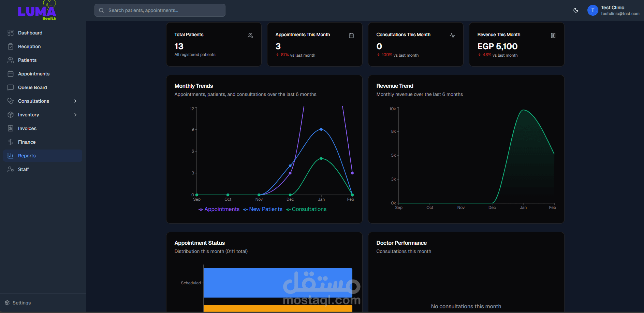
Task: Expand the Consultations submenu chevron
Action: [x=75, y=101]
